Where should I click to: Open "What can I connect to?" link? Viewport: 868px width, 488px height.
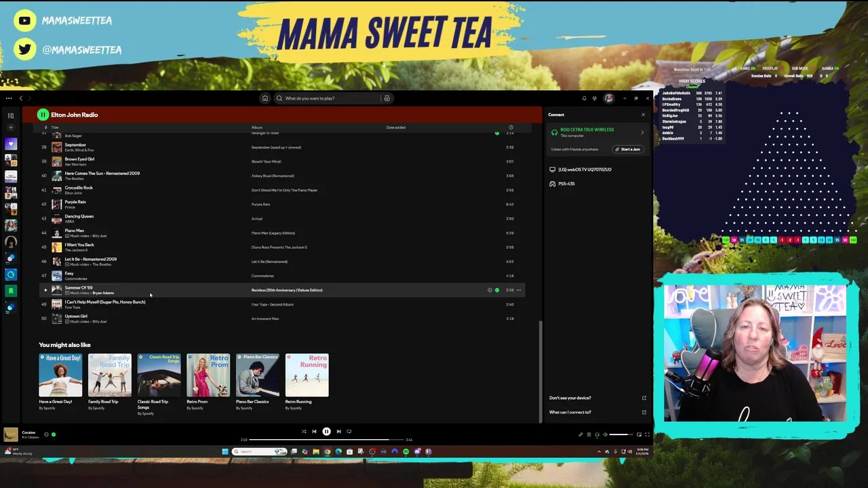point(570,412)
